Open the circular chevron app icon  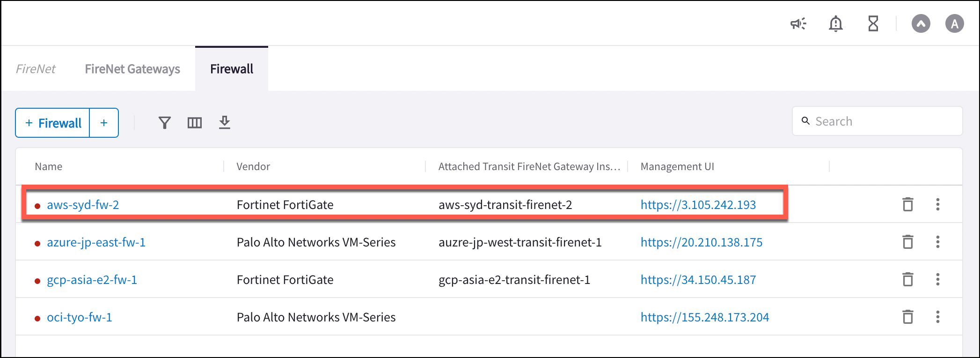coord(921,23)
